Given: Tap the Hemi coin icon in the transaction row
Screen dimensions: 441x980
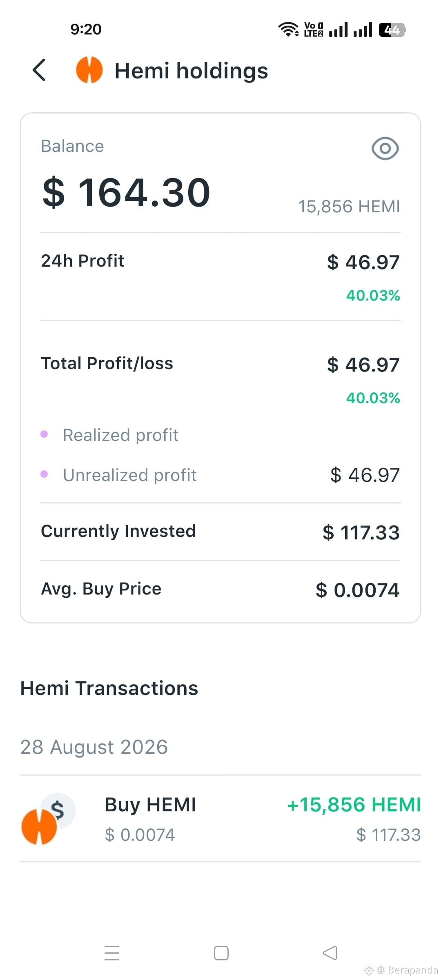Looking at the screenshot, I should pos(39,826).
